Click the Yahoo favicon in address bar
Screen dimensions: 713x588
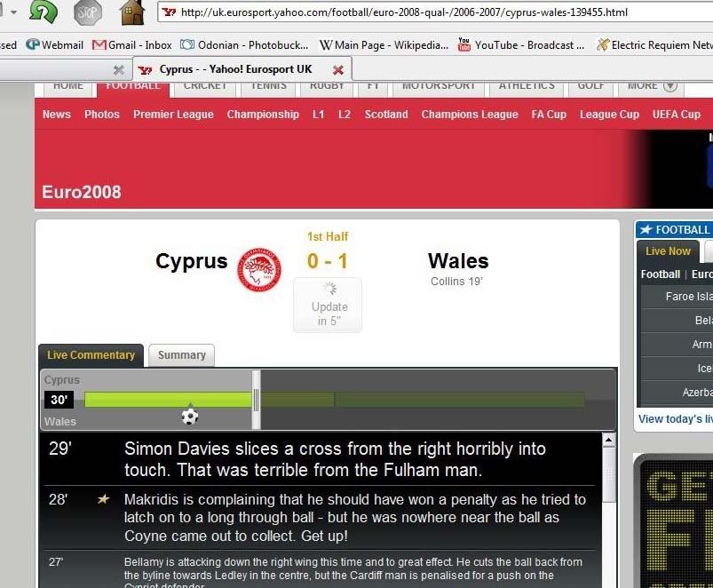pos(169,12)
